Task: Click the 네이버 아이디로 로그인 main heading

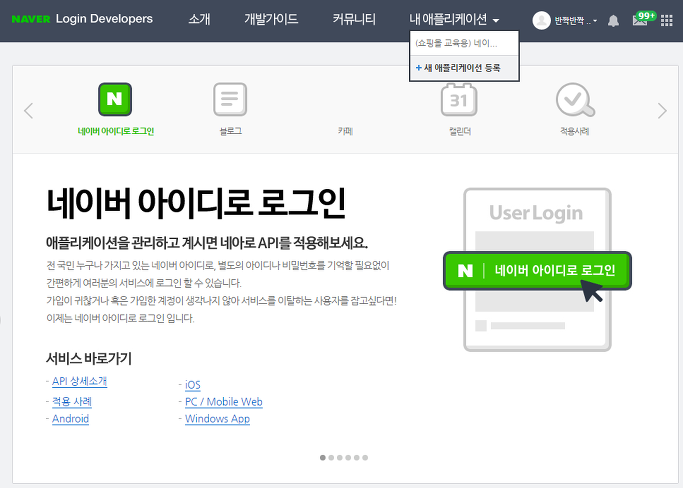Action: pyautogui.click(x=196, y=203)
